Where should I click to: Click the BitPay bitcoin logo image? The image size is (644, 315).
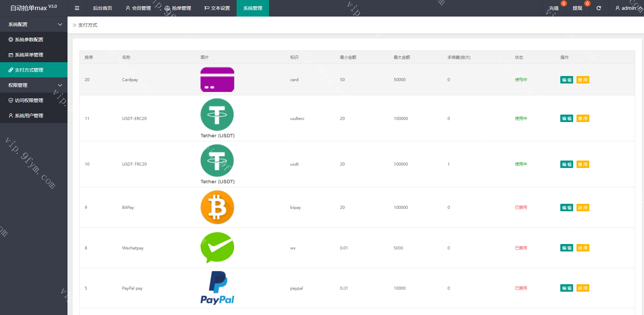click(x=217, y=207)
